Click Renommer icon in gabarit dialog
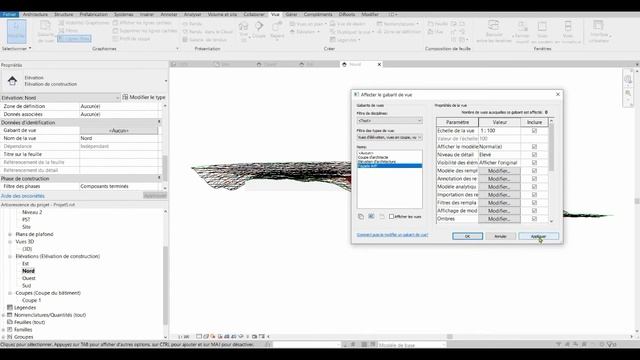 (371, 217)
